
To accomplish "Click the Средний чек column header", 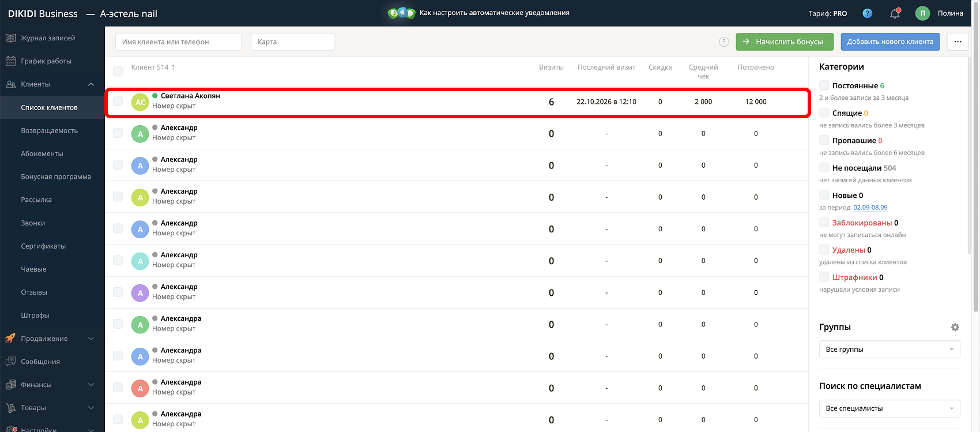I will coord(703,72).
